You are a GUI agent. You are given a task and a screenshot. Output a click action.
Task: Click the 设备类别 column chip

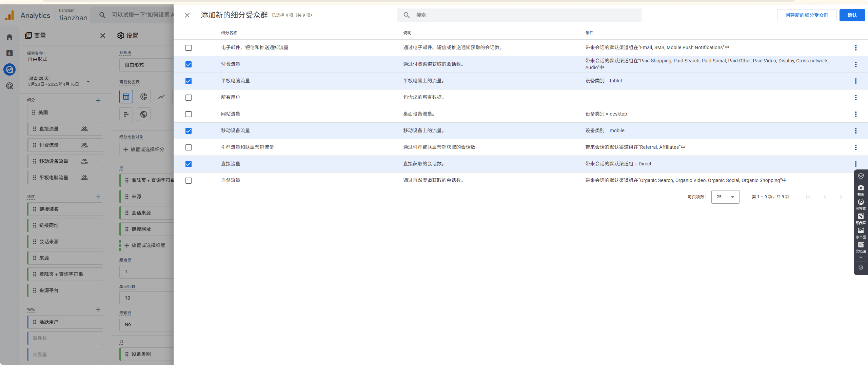[x=146, y=354]
